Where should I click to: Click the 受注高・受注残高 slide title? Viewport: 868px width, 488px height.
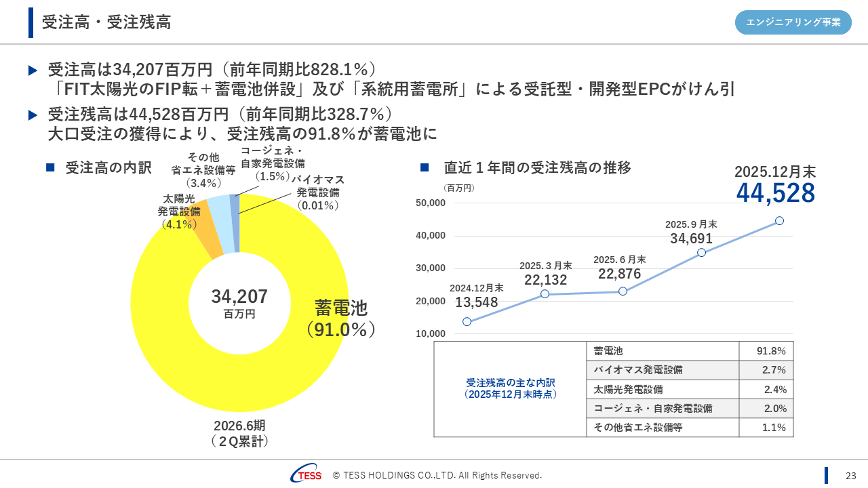tap(106, 22)
